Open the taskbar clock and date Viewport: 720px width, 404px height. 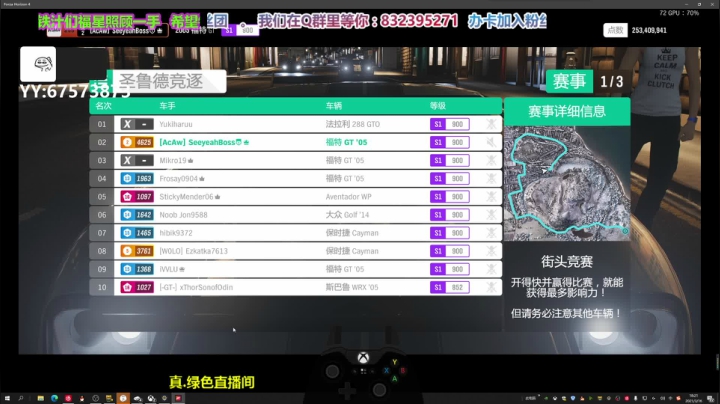[x=694, y=398]
